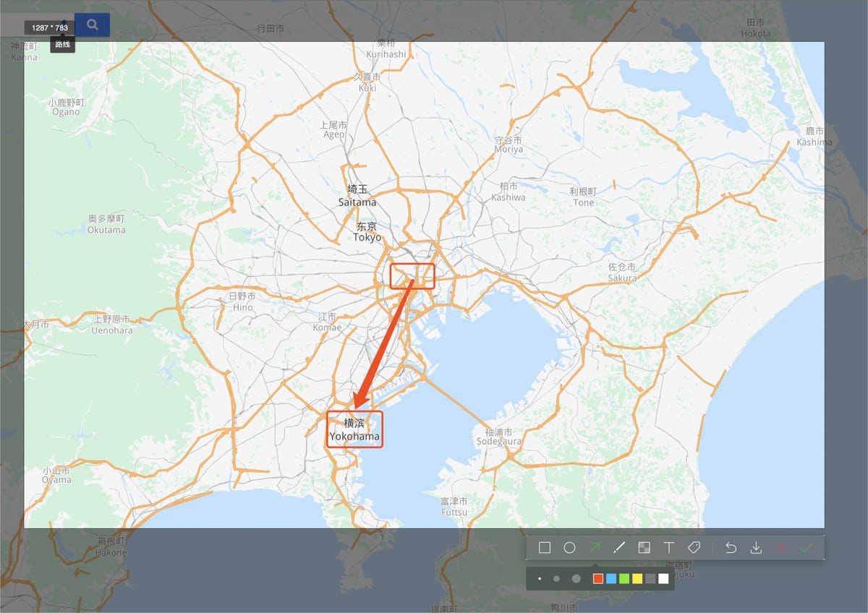Click the "Tokyo" map label
The height and width of the screenshot is (613, 868).
pyautogui.click(x=367, y=237)
